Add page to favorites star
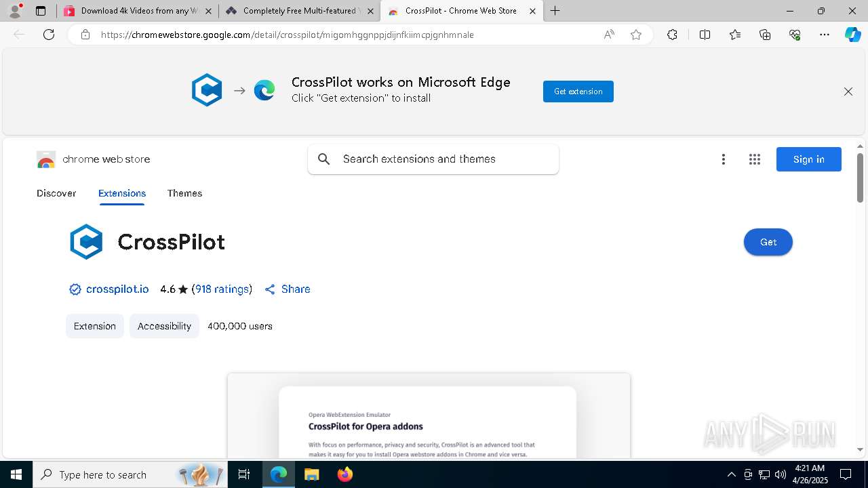868x488 pixels. click(x=636, y=35)
